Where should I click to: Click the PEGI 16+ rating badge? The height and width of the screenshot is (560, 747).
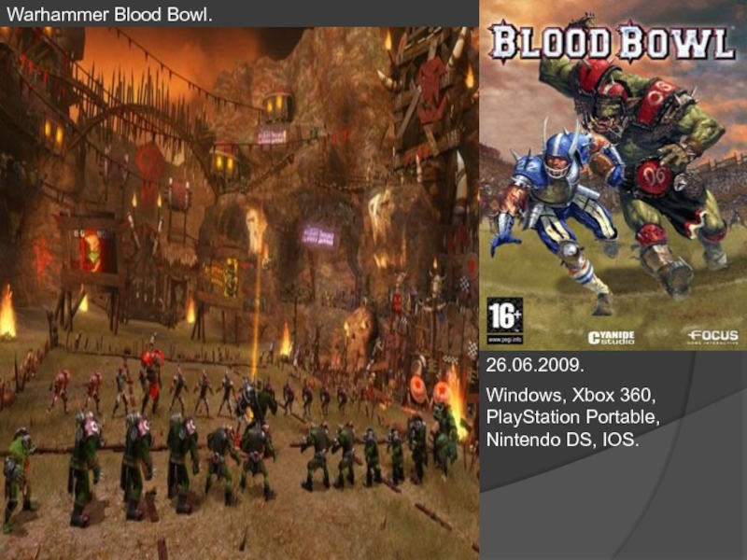coord(504,320)
